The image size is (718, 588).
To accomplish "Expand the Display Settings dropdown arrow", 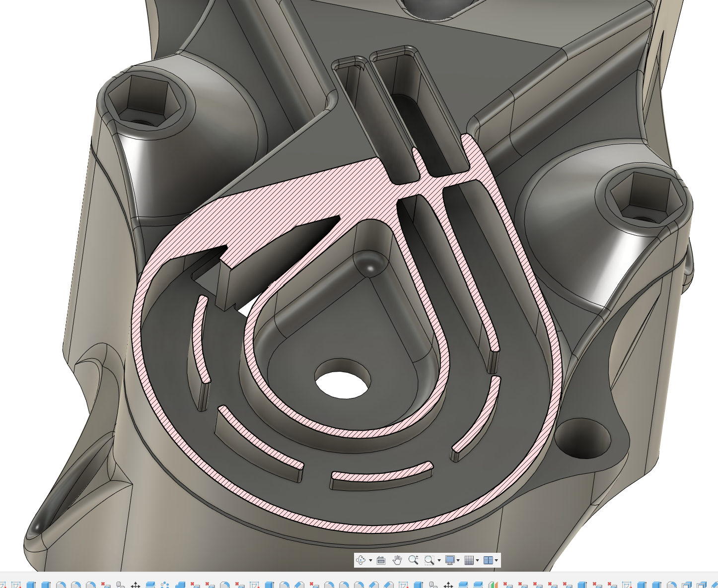I will point(458,561).
